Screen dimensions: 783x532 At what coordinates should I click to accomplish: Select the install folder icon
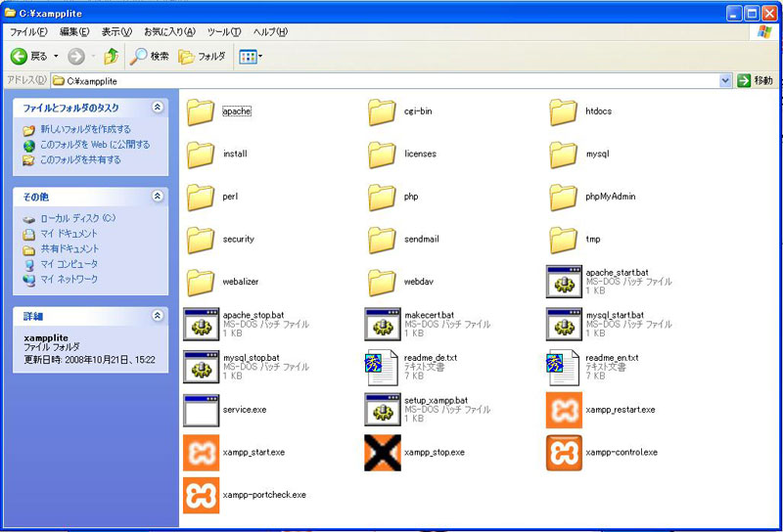point(201,155)
